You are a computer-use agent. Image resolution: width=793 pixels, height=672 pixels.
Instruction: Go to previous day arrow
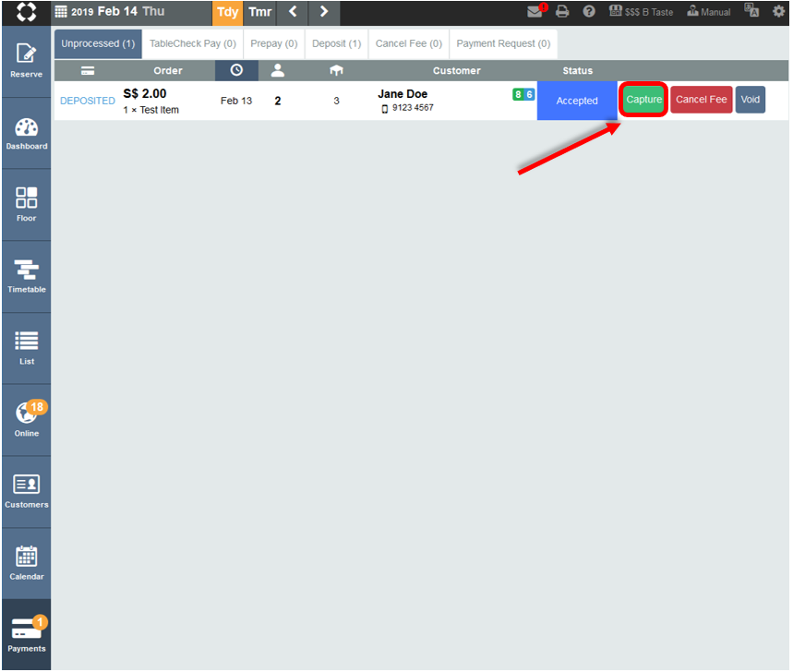pos(293,12)
